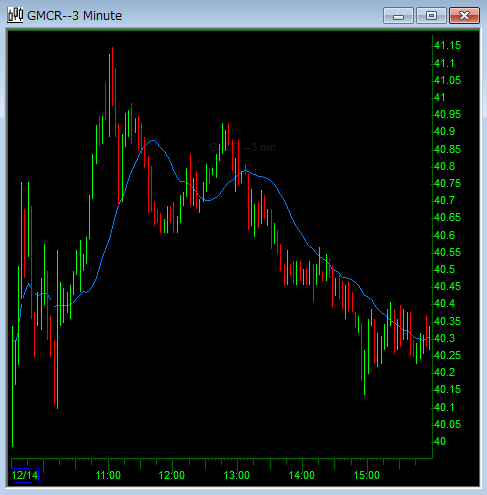Click the 40.6 price label
Image resolution: width=487 pixels, height=495 pixels.
(x=445, y=235)
